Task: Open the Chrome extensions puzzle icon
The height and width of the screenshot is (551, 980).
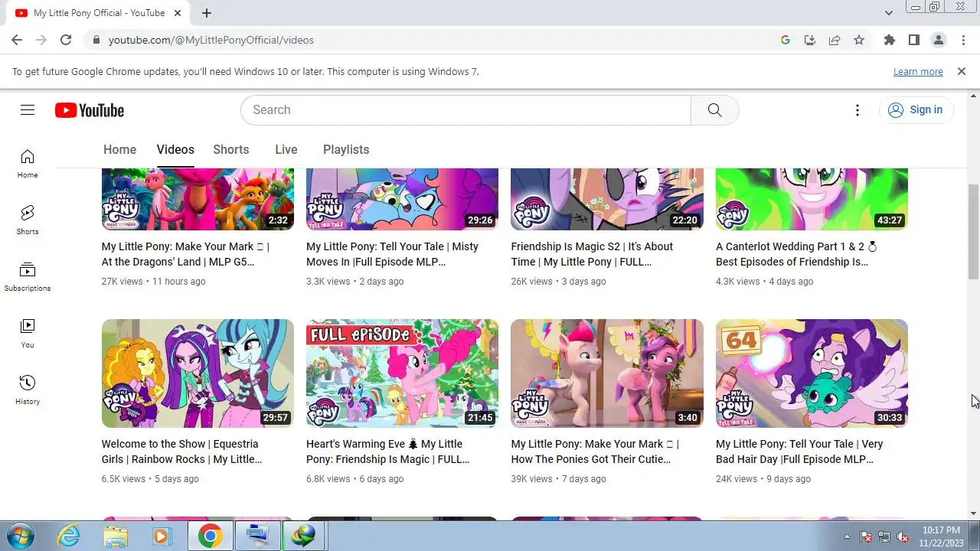Action: (x=889, y=40)
